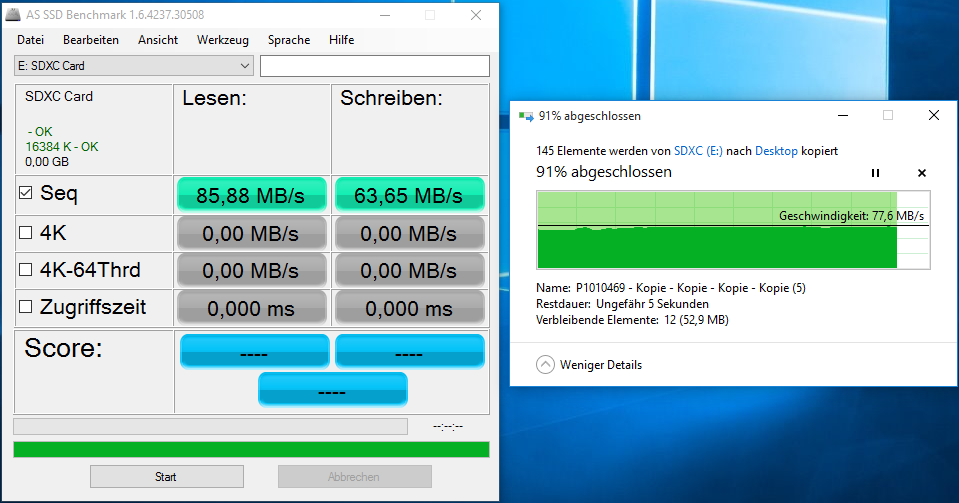Image resolution: width=959 pixels, height=503 pixels.
Task: Uncheck the Seq benchmark checkbox
Action: pyautogui.click(x=26, y=193)
